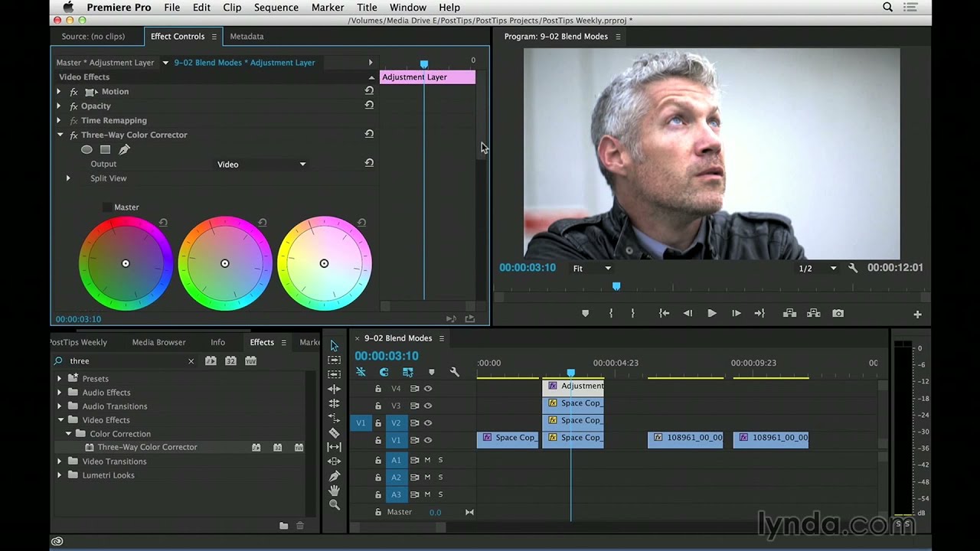980x551 pixels.
Task: Choose the free draw bezier mask pen
Action: [124, 149]
